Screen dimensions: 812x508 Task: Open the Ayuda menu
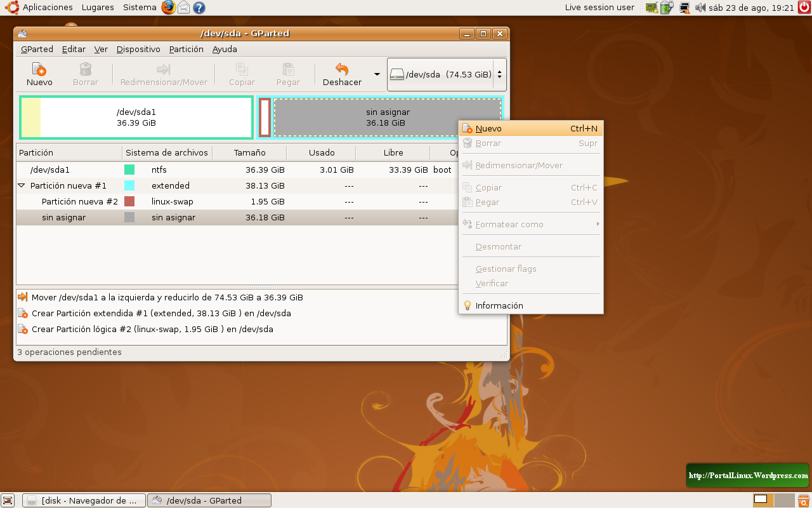point(225,49)
